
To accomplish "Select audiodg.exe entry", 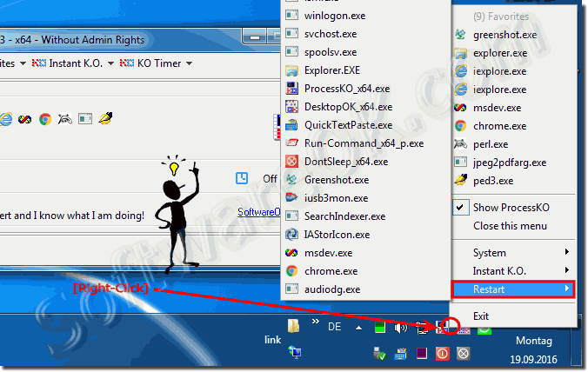I will (365, 289).
